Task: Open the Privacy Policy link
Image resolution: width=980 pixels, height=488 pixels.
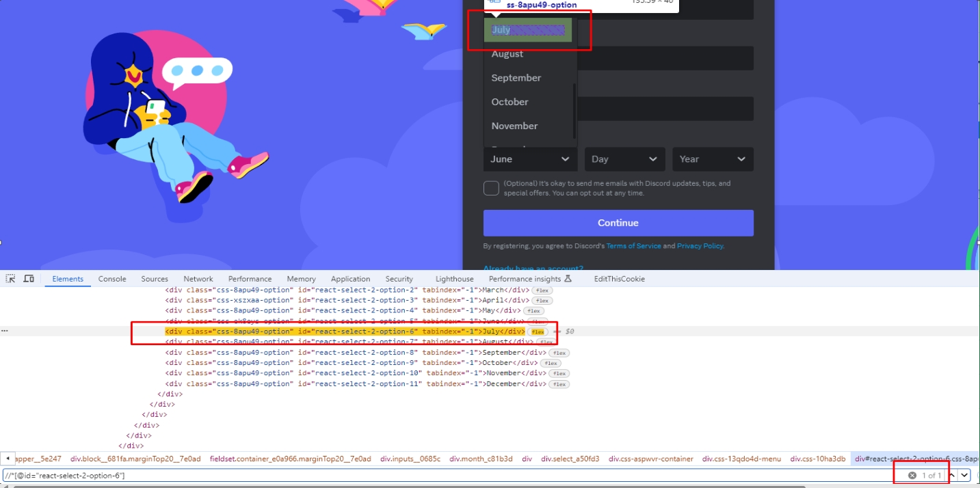Action: [700, 246]
